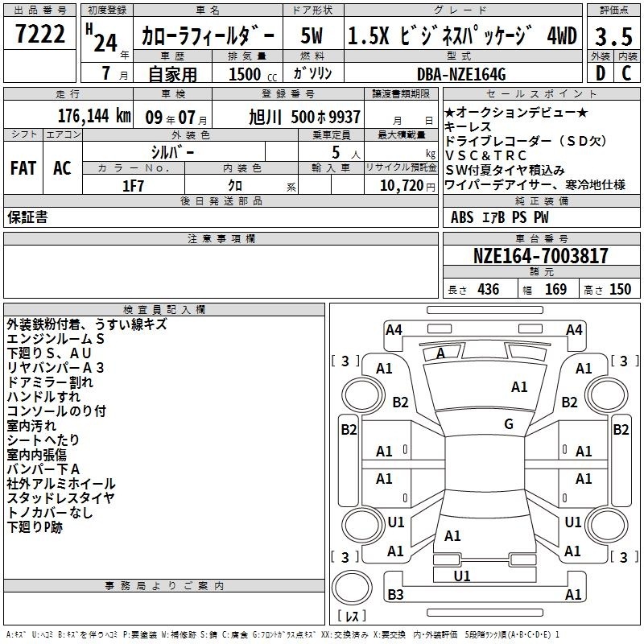Click the G windshield mark on diagram
This screenshot has width=644, height=644.
[x=509, y=423]
